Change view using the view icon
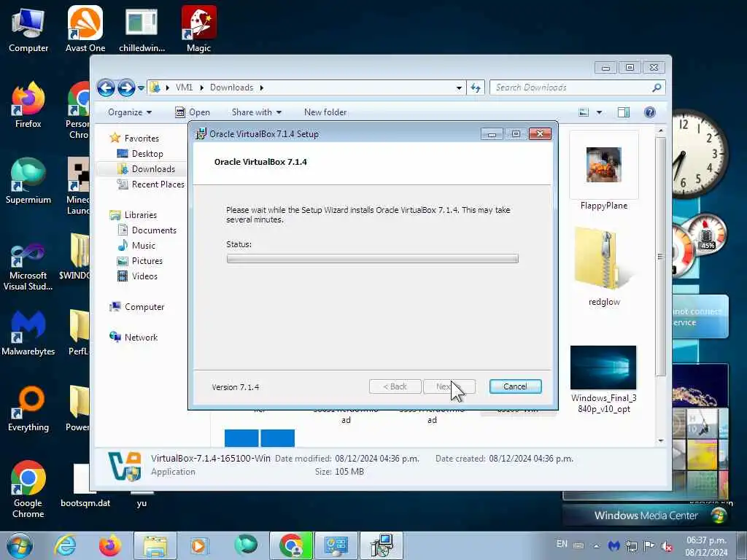747x560 pixels. tap(584, 112)
